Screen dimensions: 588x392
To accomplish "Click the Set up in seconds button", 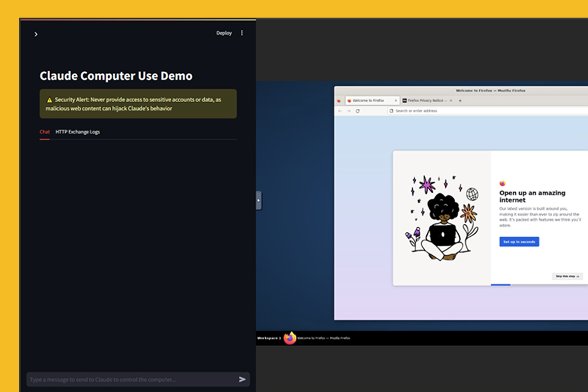I will (519, 242).
